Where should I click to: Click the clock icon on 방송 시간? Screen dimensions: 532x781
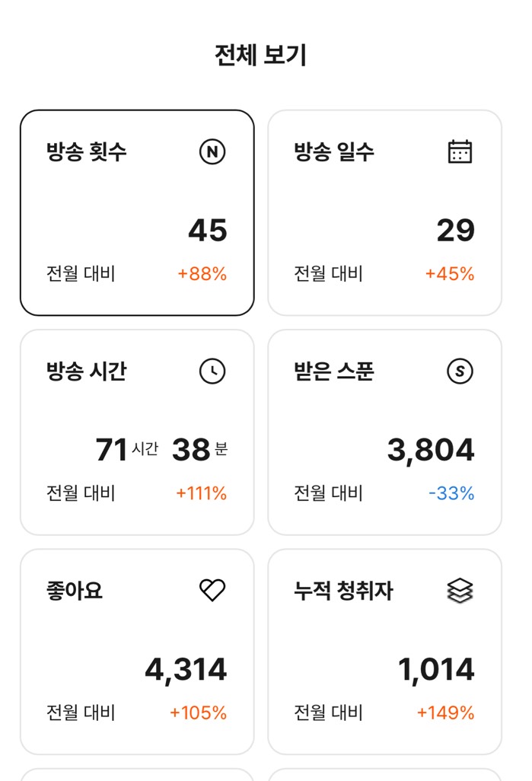(212, 371)
